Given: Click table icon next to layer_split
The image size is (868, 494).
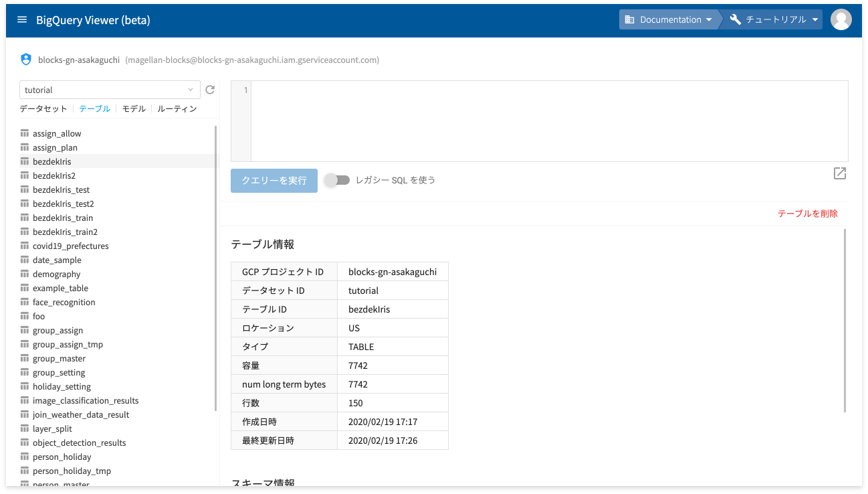Looking at the screenshot, I should tap(25, 428).
